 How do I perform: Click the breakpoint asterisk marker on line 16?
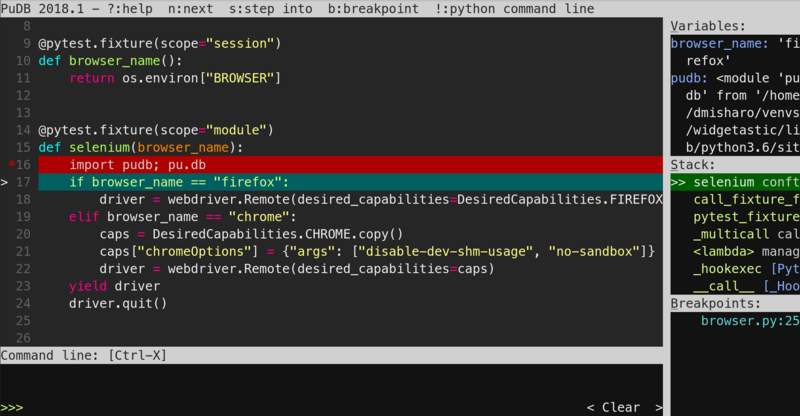point(11,164)
